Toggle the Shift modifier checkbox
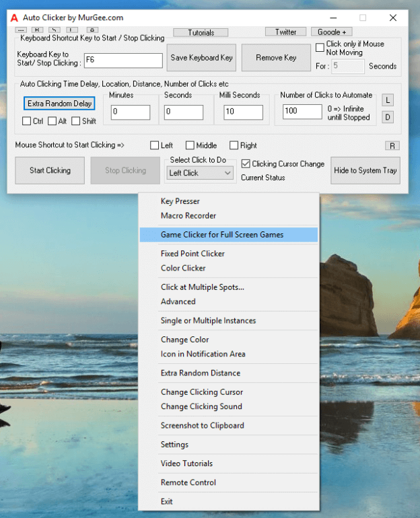This screenshot has height=518, width=420. [x=75, y=121]
